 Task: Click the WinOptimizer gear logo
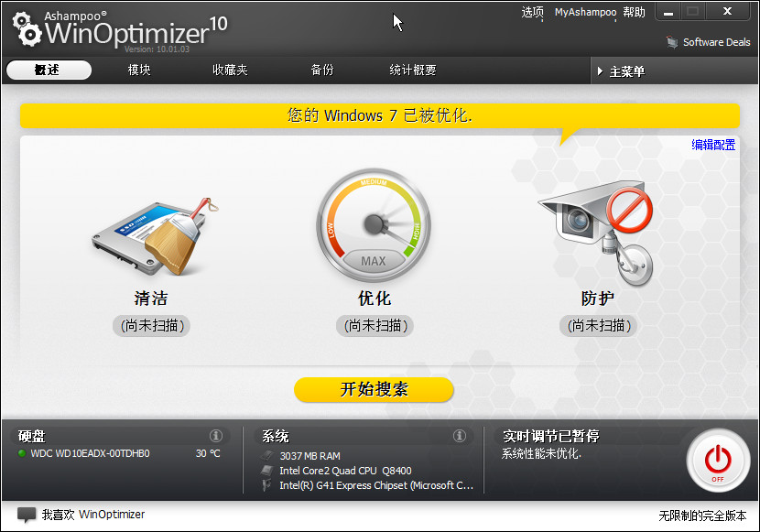pyautogui.click(x=27, y=29)
